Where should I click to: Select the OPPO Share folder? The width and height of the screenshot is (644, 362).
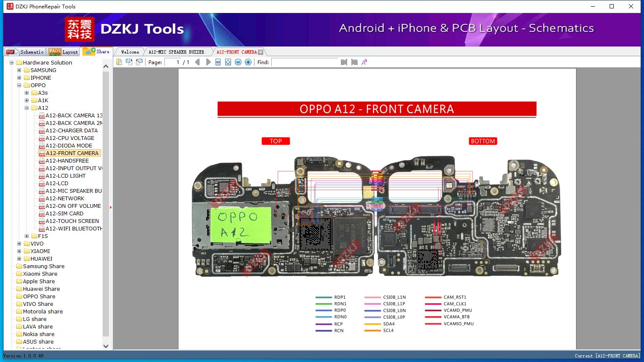(39, 297)
